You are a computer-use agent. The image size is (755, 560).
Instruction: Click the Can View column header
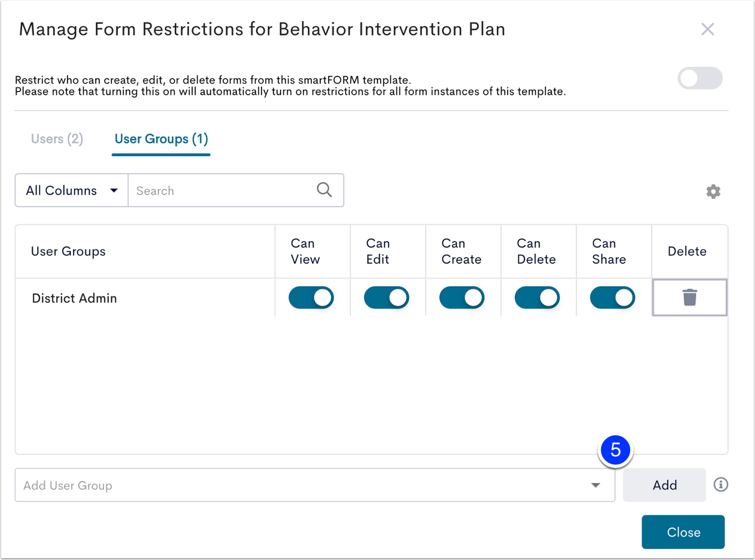click(313, 251)
